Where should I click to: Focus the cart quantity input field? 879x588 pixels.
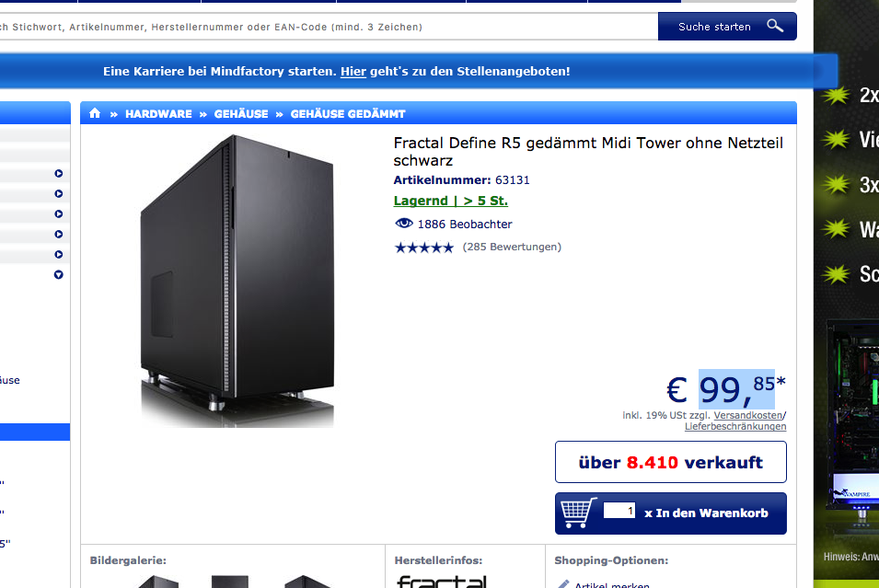pos(619,511)
